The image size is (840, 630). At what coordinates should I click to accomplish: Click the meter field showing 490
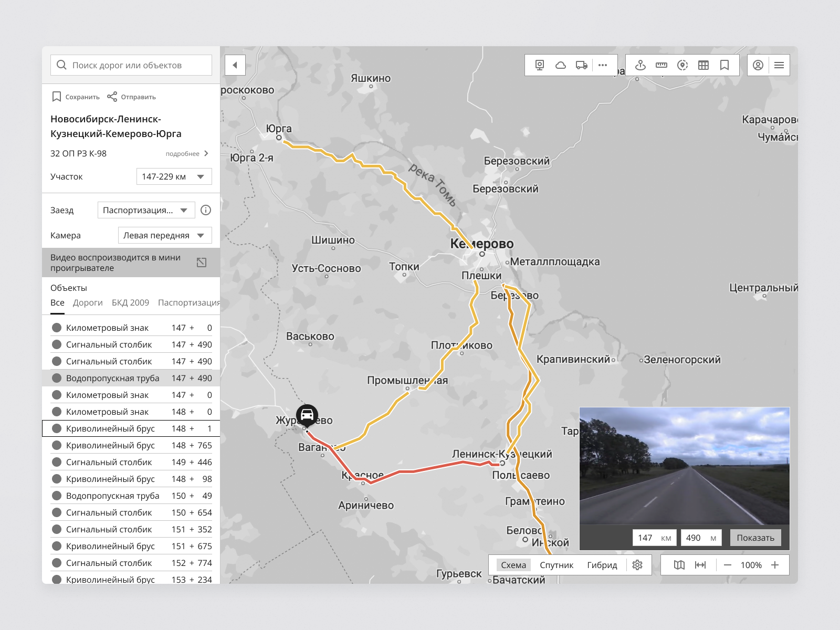click(x=701, y=538)
